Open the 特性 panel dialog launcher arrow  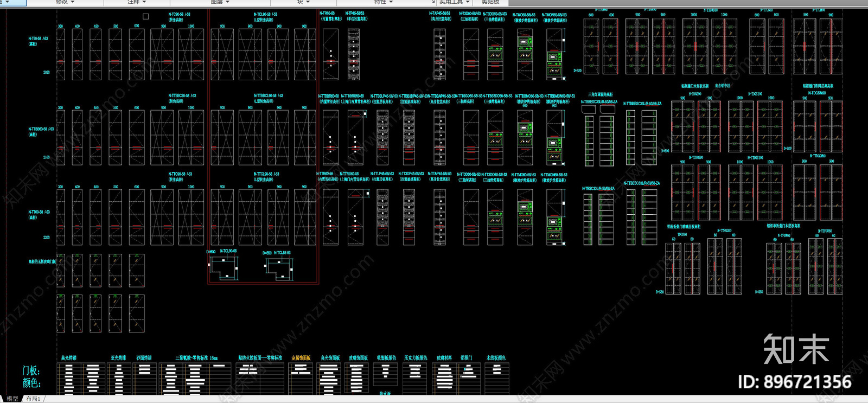432,2
